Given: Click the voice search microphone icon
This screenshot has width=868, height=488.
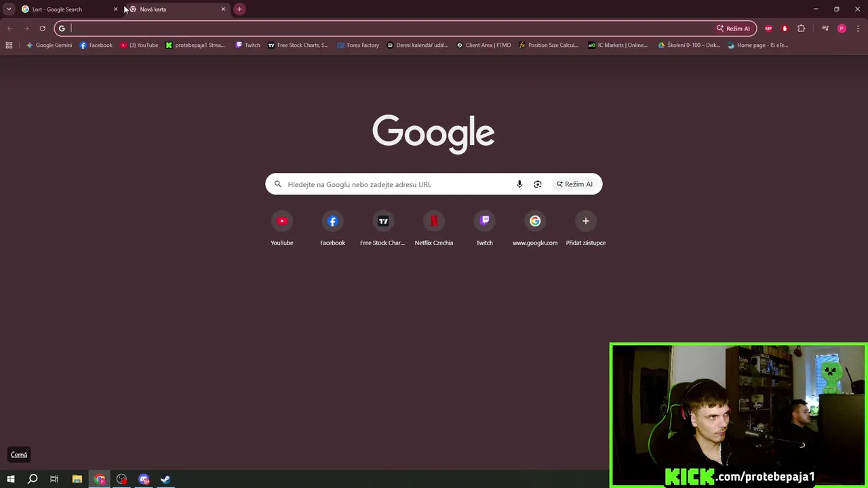Looking at the screenshot, I should tap(519, 184).
